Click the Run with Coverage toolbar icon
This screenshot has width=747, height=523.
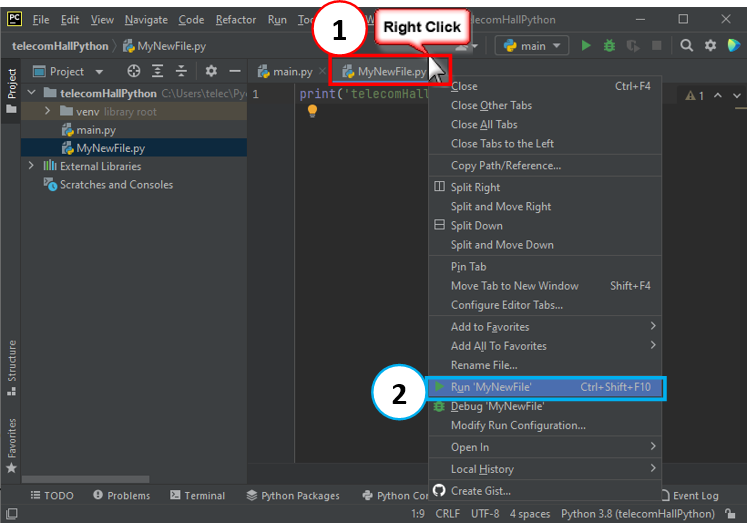click(x=633, y=46)
